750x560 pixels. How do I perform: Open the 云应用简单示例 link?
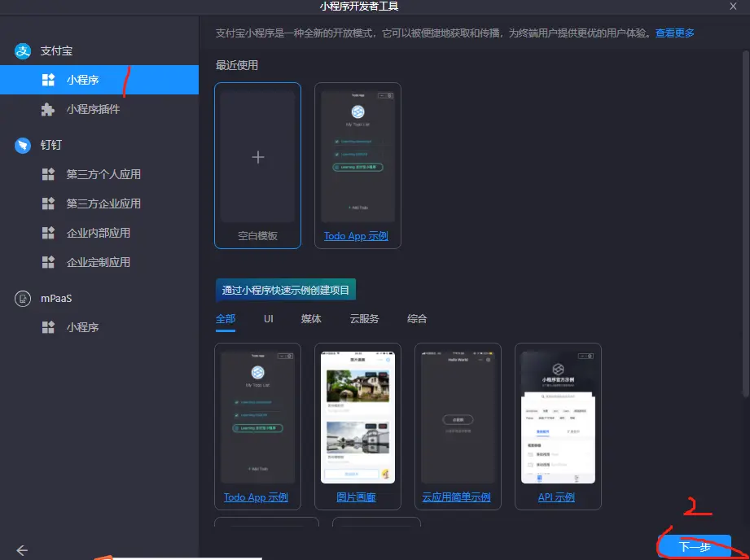(x=456, y=497)
